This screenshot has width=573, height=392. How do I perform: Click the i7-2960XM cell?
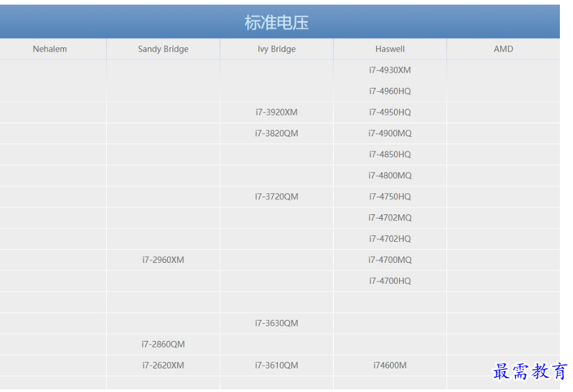pos(163,260)
